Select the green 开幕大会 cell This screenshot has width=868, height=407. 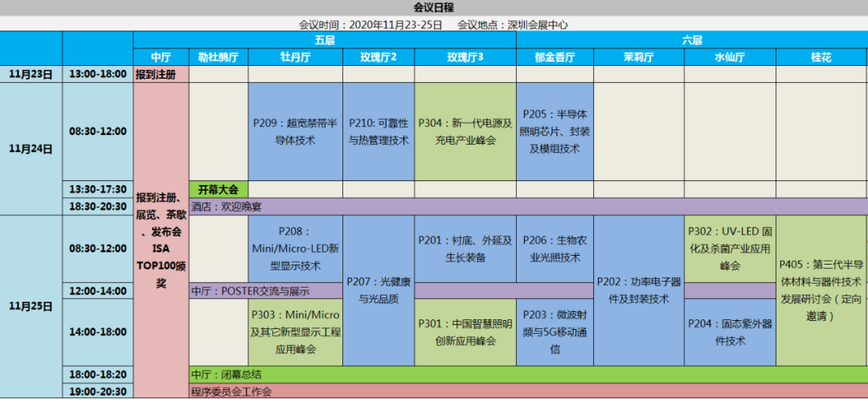[x=219, y=190]
